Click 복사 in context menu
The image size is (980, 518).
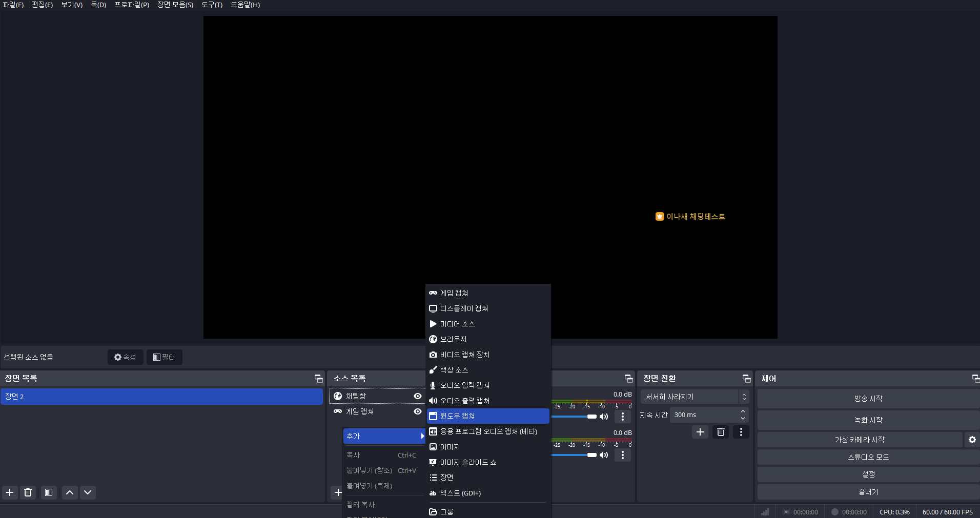click(384, 455)
